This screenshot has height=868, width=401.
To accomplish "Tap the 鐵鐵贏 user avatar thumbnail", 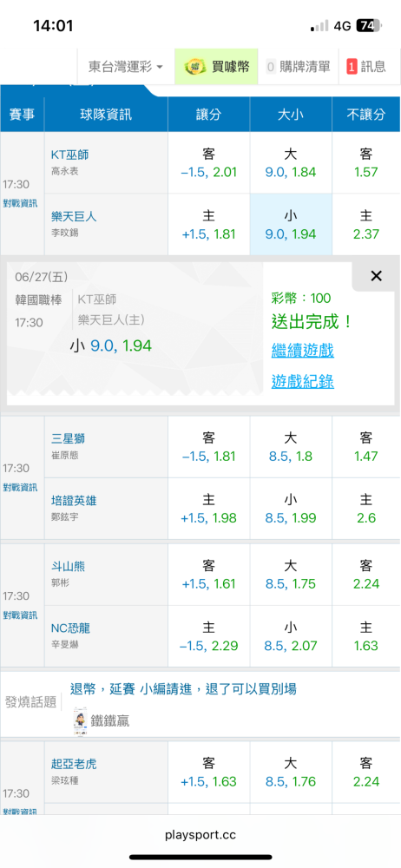I will tap(83, 720).
